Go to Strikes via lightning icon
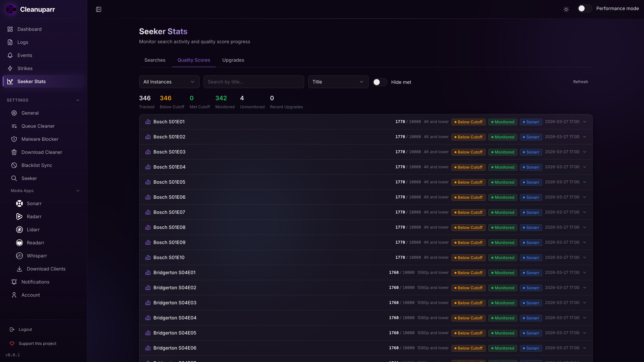 click(x=10, y=68)
